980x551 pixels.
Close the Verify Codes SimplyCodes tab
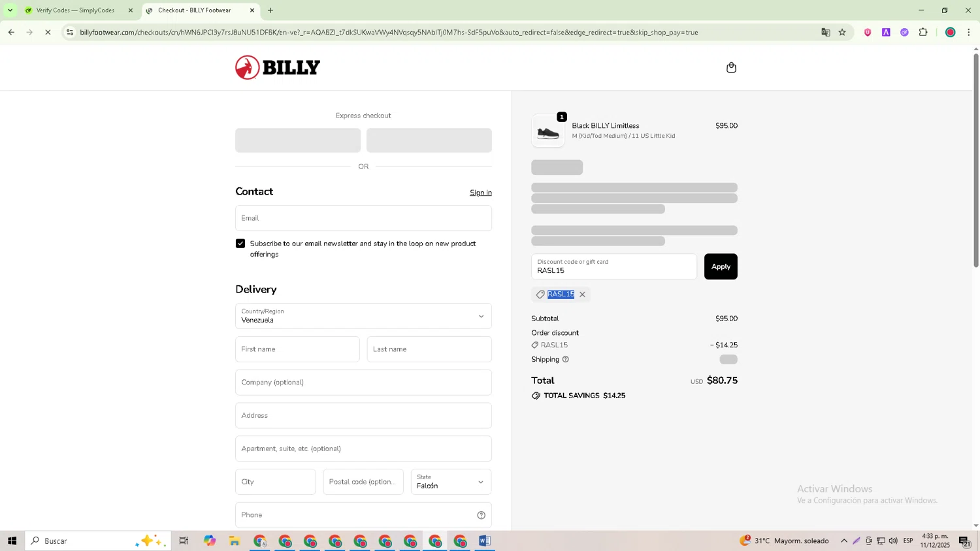pyautogui.click(x=130, y=10)
